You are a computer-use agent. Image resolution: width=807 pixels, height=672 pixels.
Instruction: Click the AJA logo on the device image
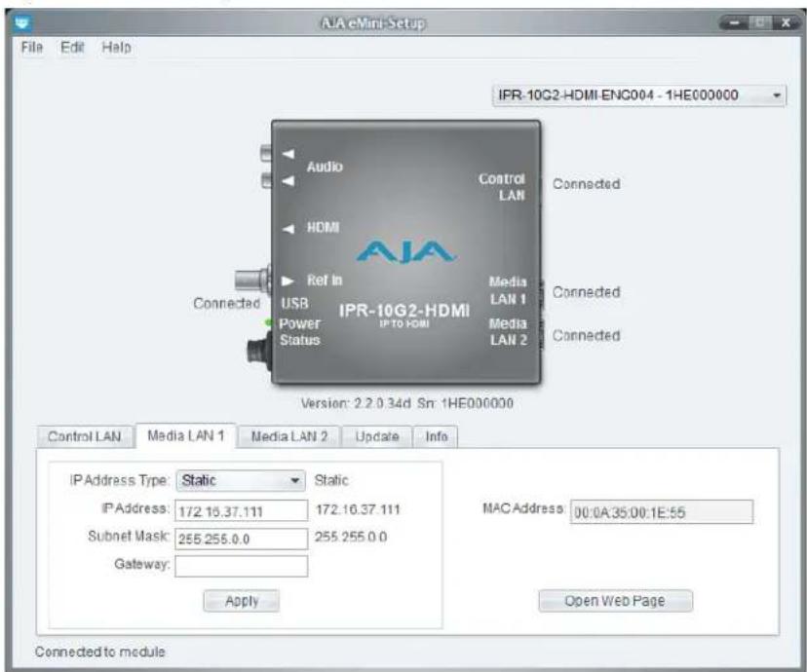tap(405, 252)
